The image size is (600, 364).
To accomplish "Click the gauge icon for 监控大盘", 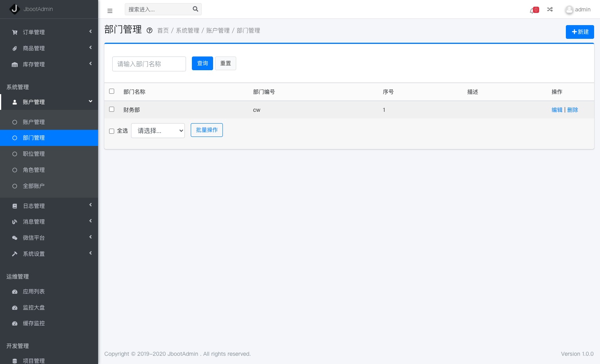I will (x=15, y=308).
